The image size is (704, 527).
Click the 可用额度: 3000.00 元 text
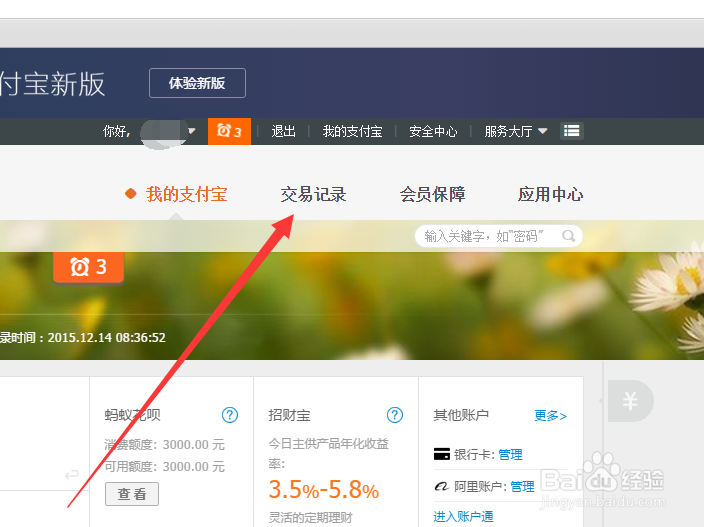pos(165,467)
